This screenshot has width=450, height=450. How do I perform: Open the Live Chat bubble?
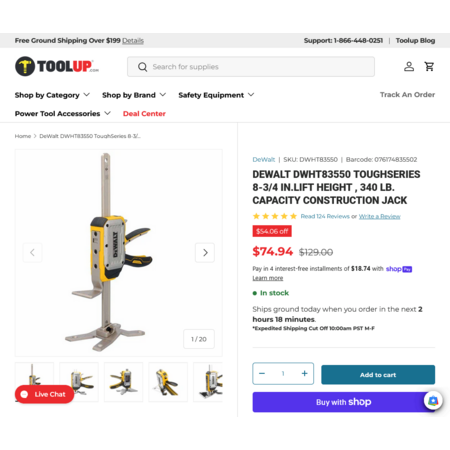pyautogui.click(x=44, y=394)
